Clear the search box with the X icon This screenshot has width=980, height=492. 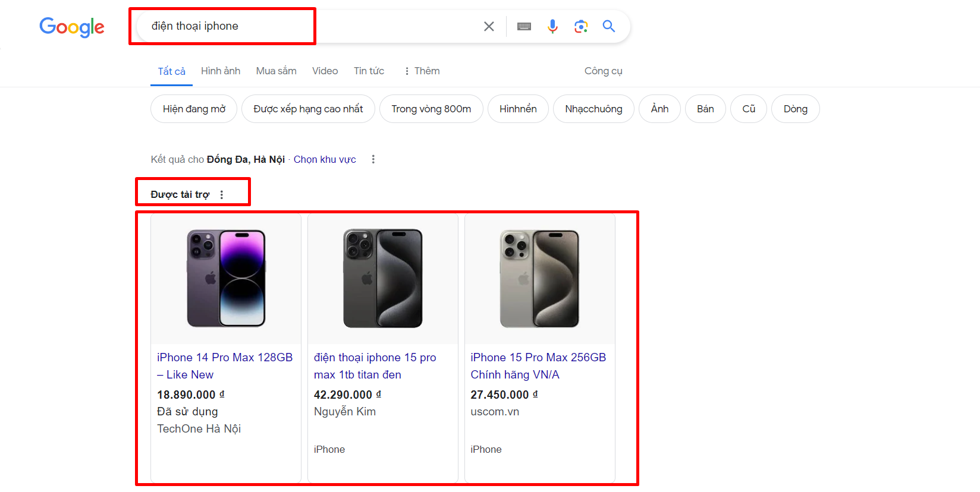tap(489, 26)
